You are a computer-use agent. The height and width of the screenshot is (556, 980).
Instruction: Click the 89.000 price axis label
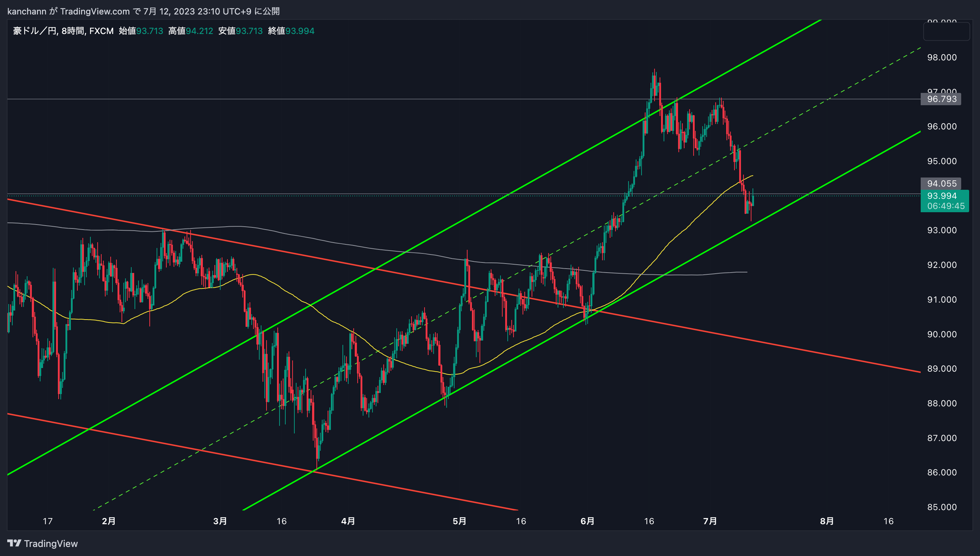pos(942,369)
